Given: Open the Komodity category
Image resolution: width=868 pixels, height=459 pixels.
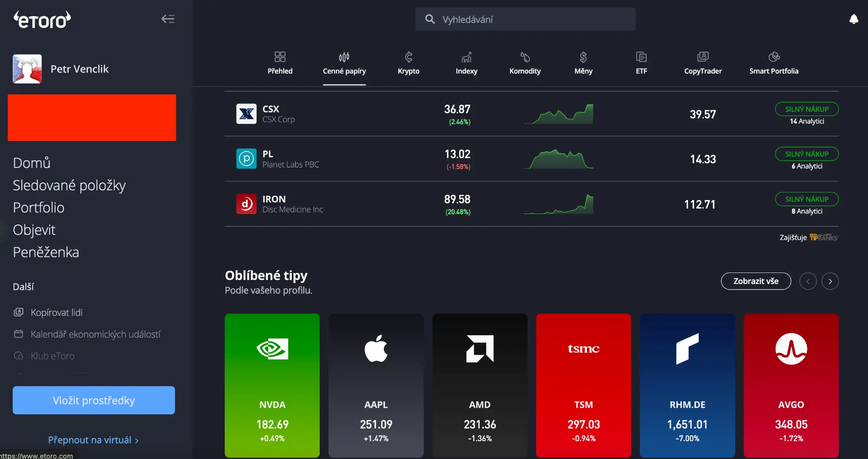Looking at the screenshot, I should [x=525, y=63].
